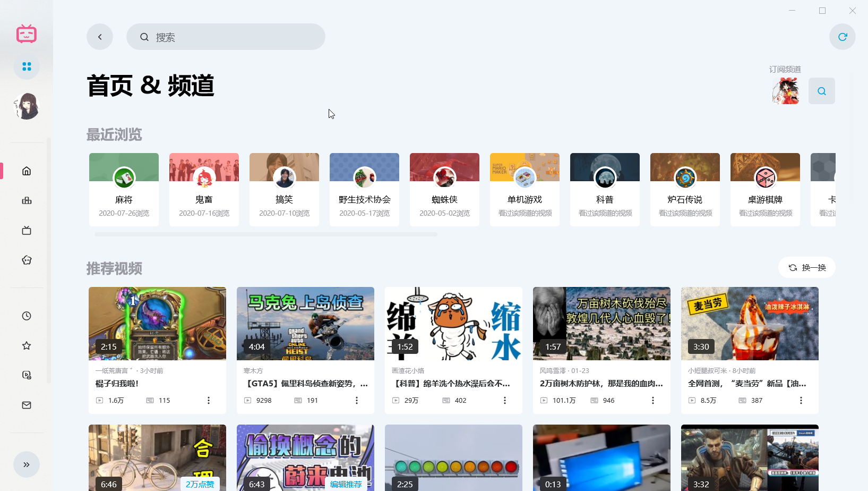Screen dimensions: 868x491
Task: Play the 棍子归我啦 video thumbnail
Action: click(157, 324)
